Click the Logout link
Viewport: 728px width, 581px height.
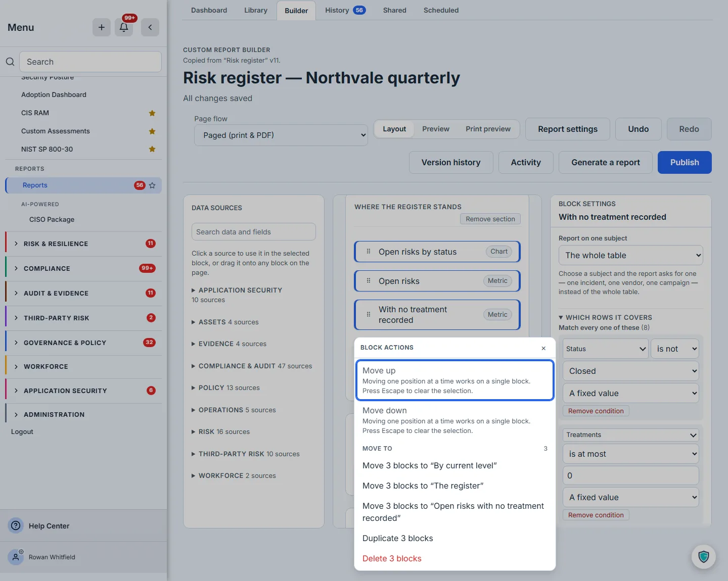22,431
